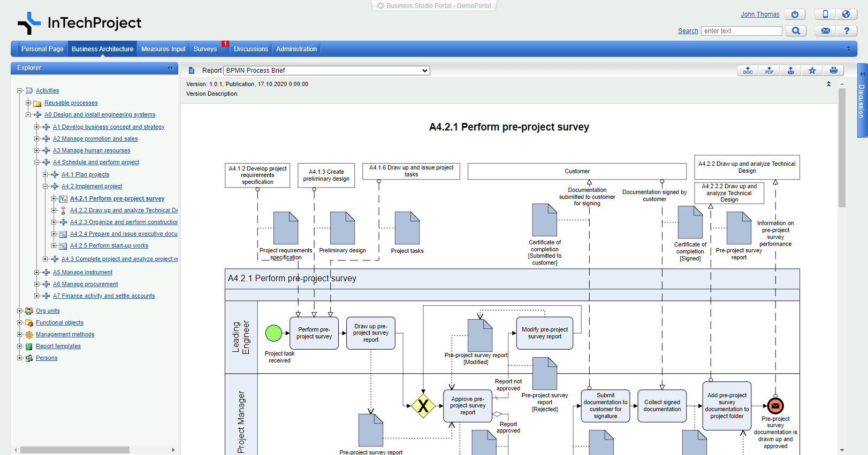Viewport: 868px width, 455px height.
Task: Open John Thomas user profile link
Action: [x=760, y=14]
